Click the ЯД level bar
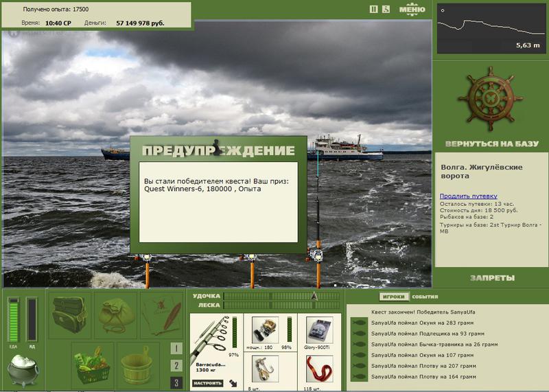Screen dimensions: 549x392 click(32, 319)
